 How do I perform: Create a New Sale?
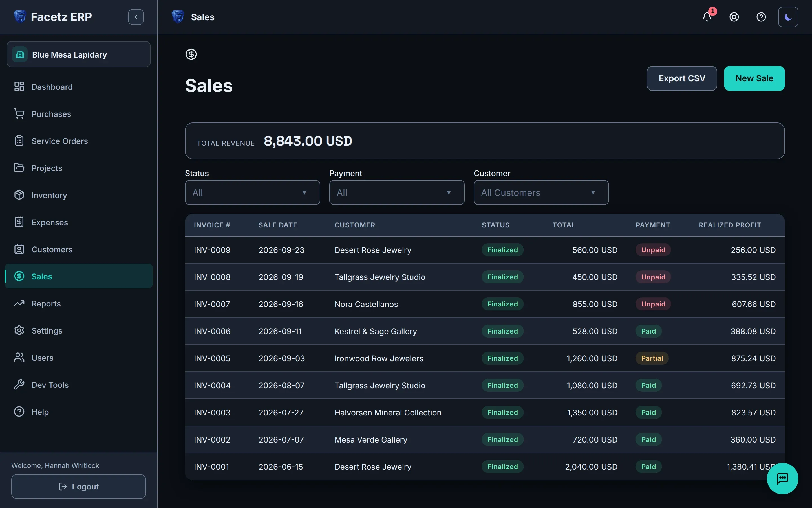click(754, 78)
